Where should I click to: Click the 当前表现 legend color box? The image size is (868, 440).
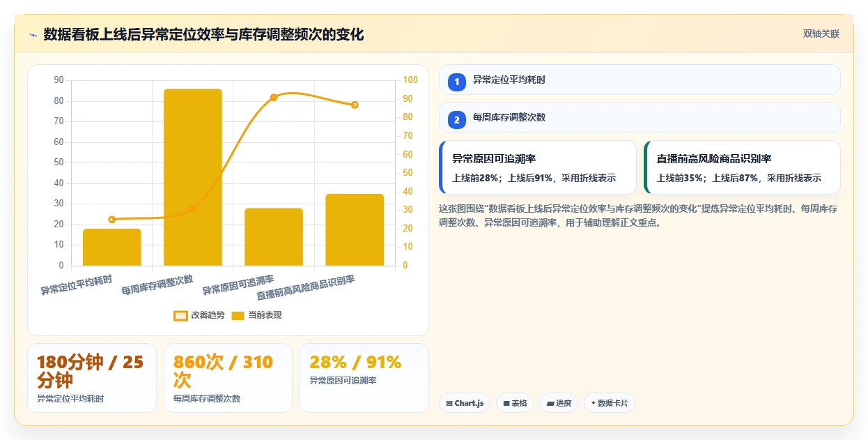pyautogui.click(x=238, y=315)
